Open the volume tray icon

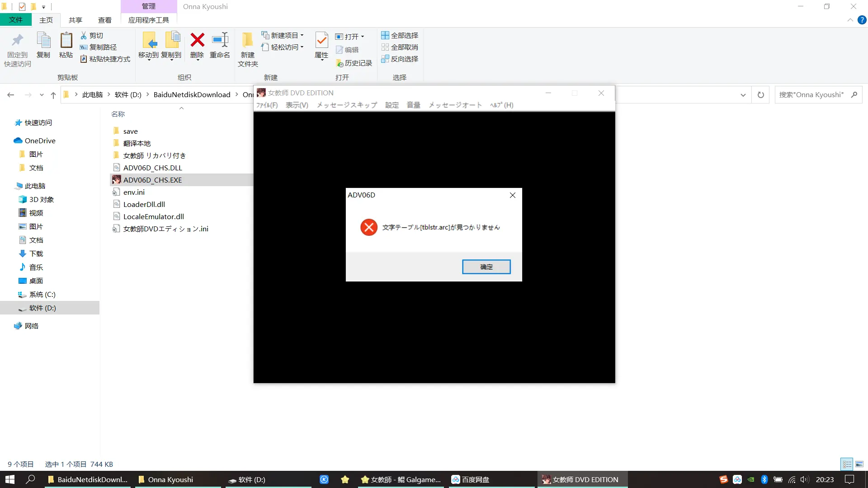point(804,479)
